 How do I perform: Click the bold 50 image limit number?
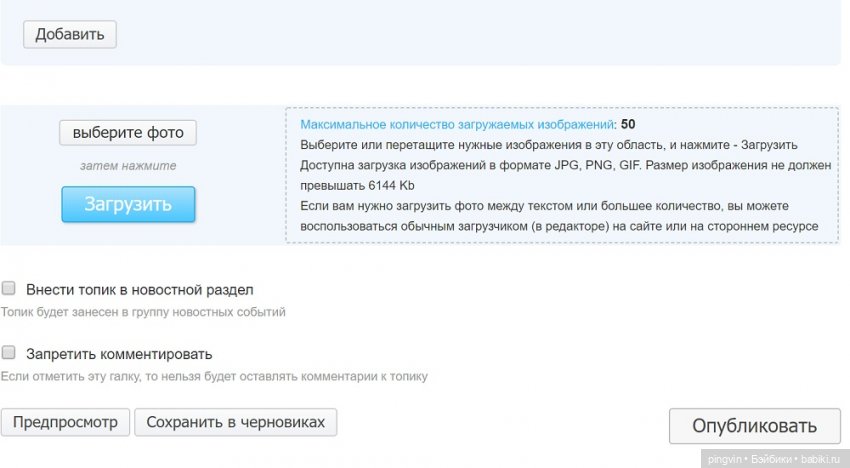pyautogui.click(x=628, y=125)
